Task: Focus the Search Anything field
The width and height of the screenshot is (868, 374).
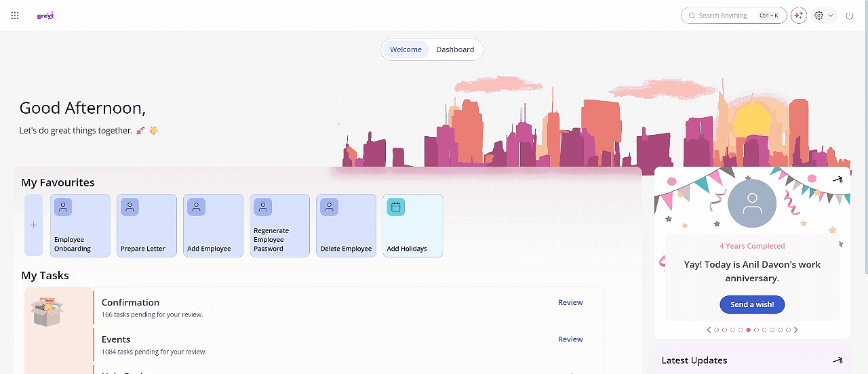Action: pos(734,16)
